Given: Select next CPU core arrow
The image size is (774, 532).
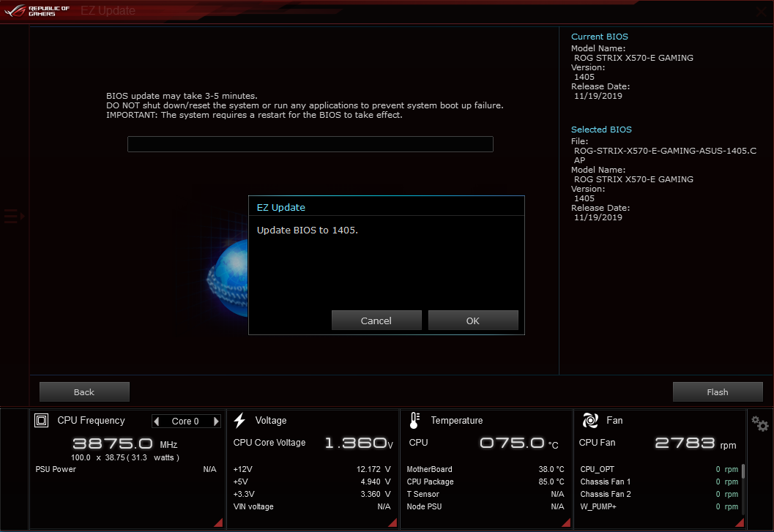Looking at the screenshot, I should point(216,421).
